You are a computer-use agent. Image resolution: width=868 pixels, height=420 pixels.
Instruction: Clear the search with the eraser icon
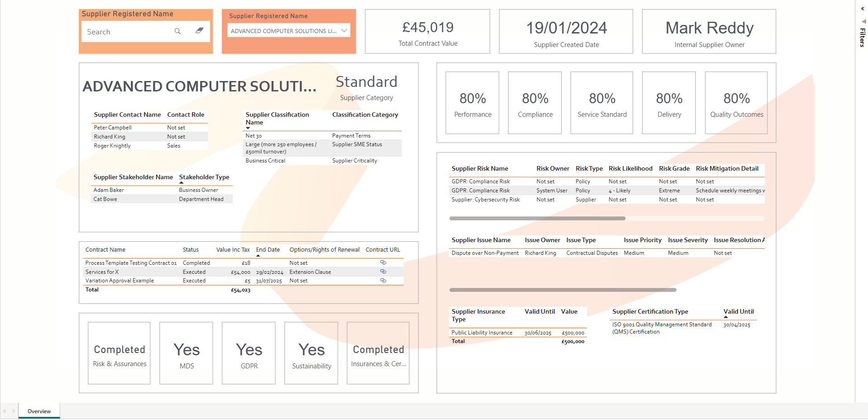(199, 31)
